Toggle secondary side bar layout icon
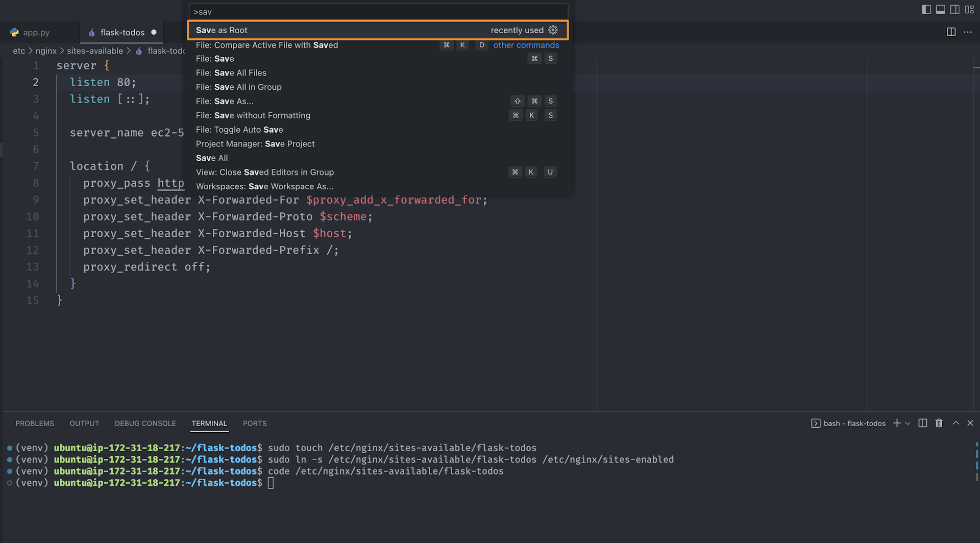 tap(954, 10)
